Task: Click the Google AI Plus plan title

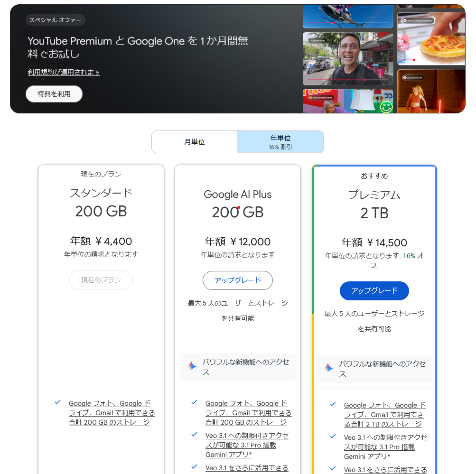Action: [238, 195]
